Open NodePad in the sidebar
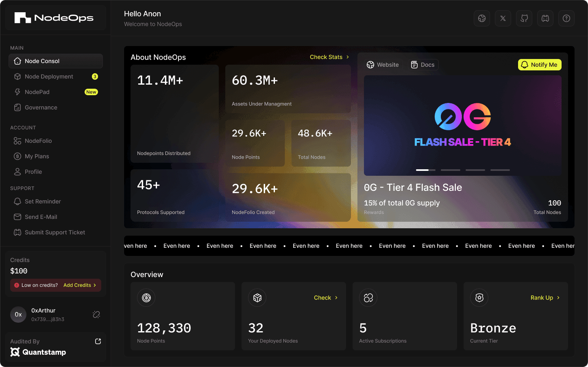Image resolution: width=588 pixels, height=367 pixels. coord(56,92)
